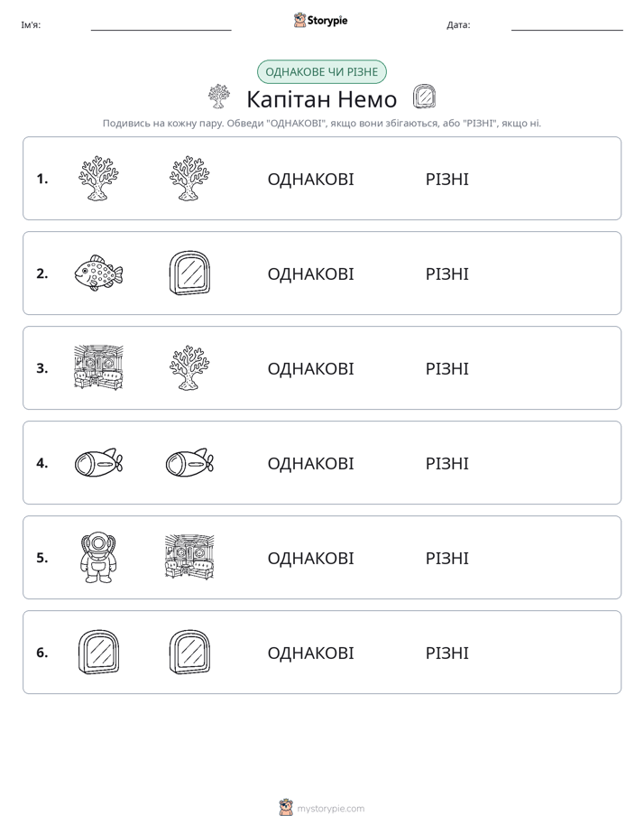Select the first submarine picture in row 4
This screenshot has height=834, width=644.
coord(99,462)
